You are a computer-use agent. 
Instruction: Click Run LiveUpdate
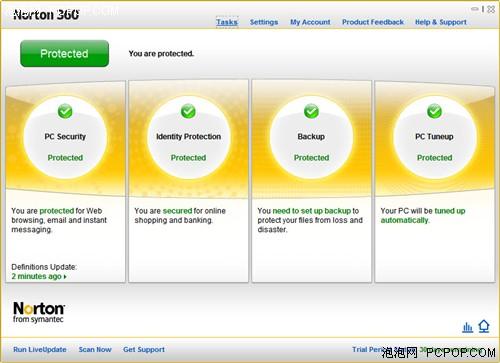[40, 350]
